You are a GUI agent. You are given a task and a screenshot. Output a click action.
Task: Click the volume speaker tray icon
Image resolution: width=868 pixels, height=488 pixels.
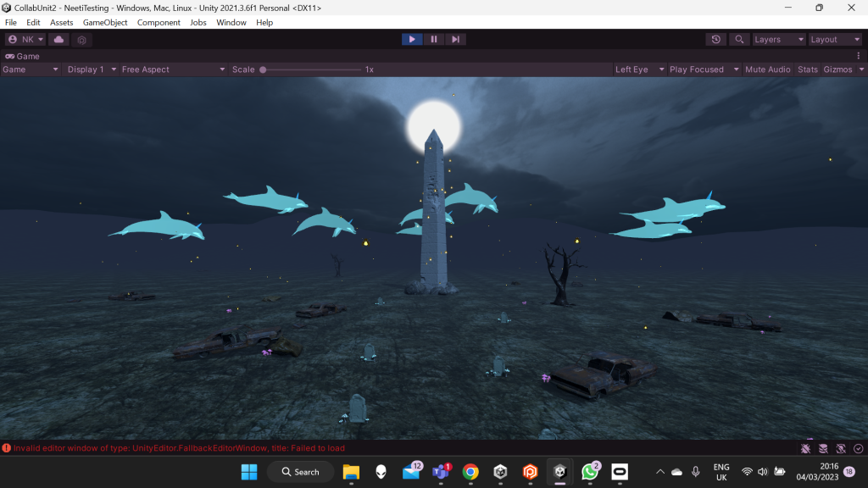coord(763,472)
